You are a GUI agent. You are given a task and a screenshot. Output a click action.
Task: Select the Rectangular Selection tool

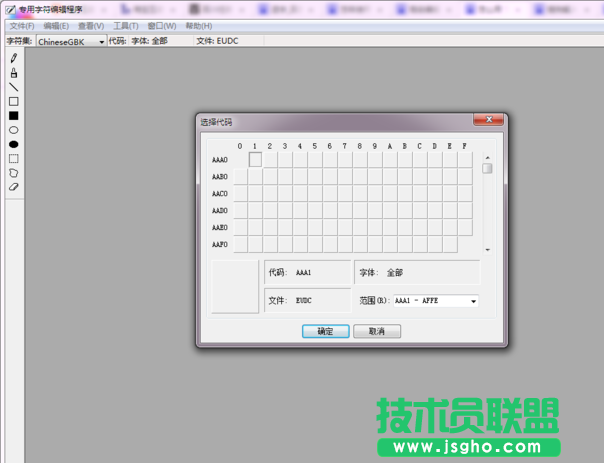coord(14,158)
